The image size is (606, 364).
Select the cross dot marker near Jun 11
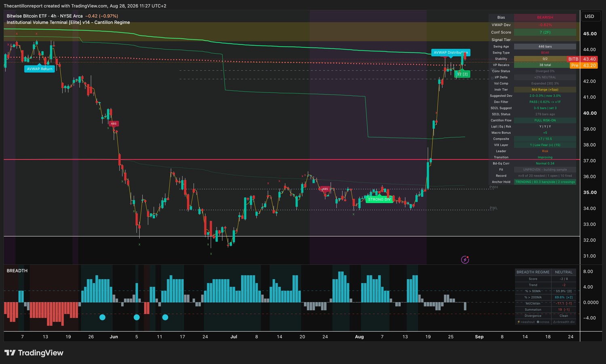165,317
